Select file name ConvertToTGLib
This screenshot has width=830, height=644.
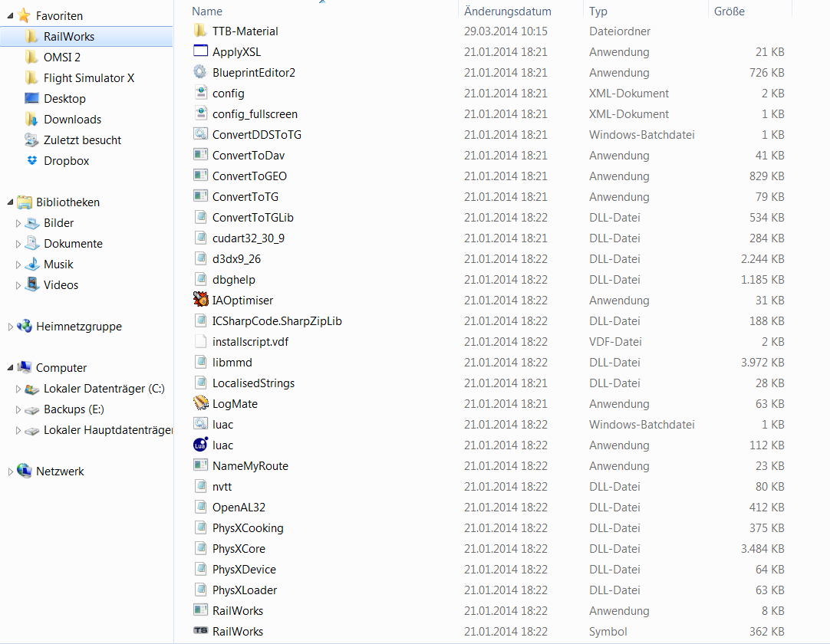tap(253, 217)
